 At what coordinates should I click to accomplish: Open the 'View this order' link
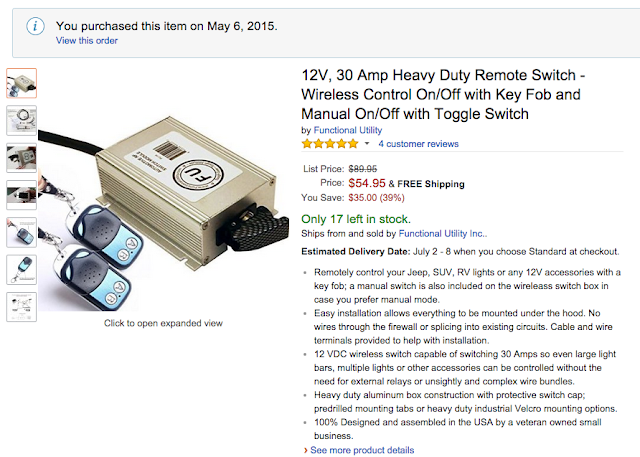pos(88,41)
